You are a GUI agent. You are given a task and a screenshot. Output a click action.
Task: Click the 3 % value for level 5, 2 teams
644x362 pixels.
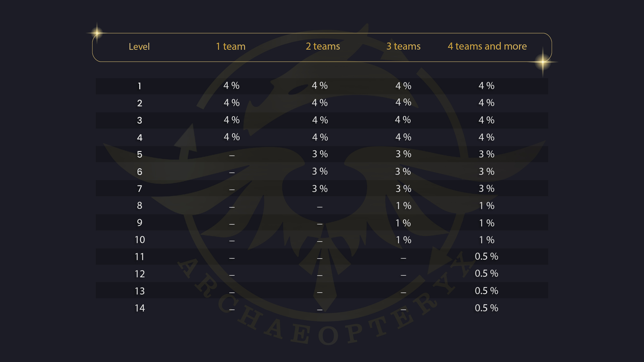pyautogui.click(x=320, y=154)
